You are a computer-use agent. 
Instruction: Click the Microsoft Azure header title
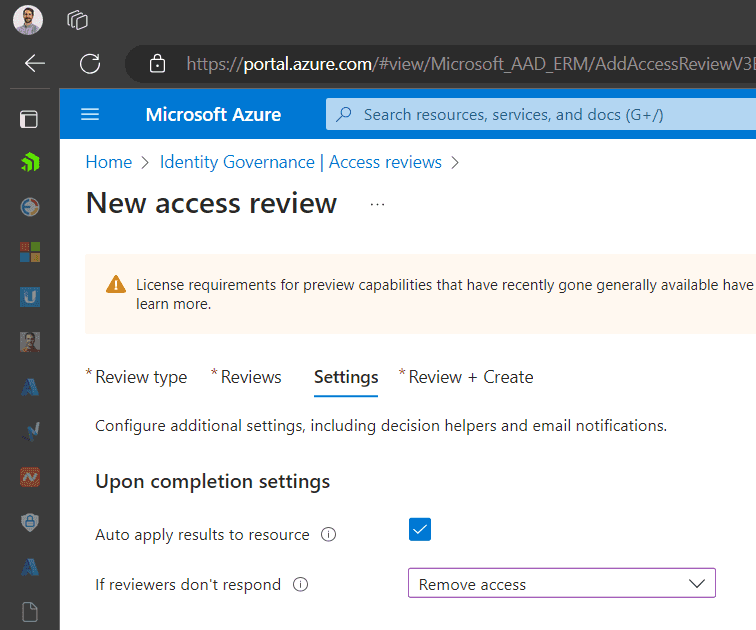(213, 114)
